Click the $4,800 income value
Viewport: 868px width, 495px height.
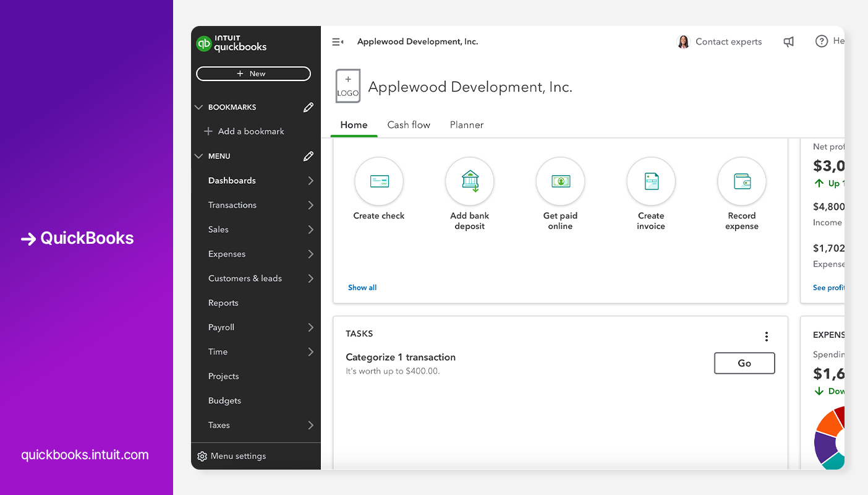pyautogui.click(x=828, y=207)
